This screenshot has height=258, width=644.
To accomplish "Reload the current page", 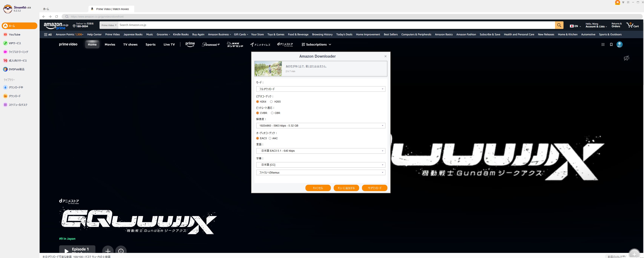I will click(57, 17).
